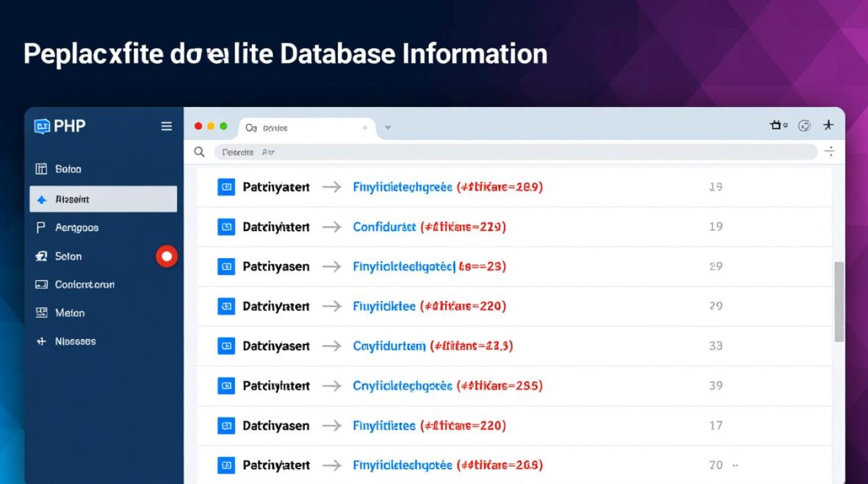Open the Confidurst (#4likans=229) link
Screen dimensions: 868x484
[x=428, y=227]
